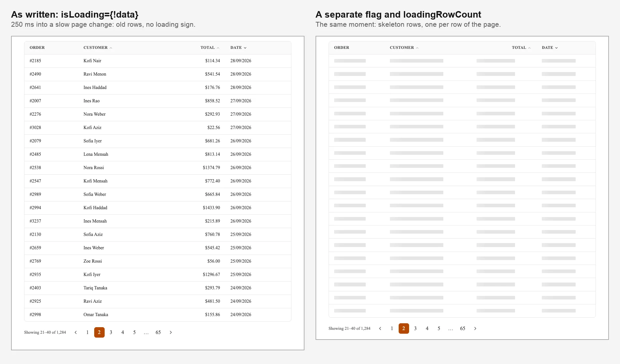Viewport: 620px width, 364px height.
Task: Go to previous page in left table pagination
Action: pos(76,332)
